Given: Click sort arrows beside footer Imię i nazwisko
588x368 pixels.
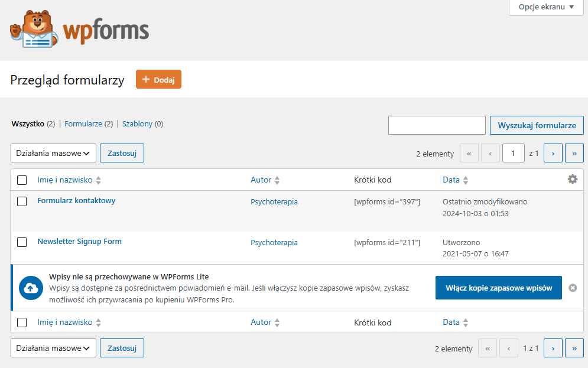Looking at the screenshot, I should pos(98,323).
